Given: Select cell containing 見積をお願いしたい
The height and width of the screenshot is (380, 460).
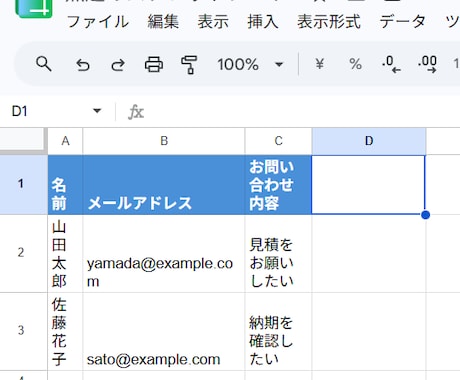Looking at the screenshot, I should [x=278, y=253].
